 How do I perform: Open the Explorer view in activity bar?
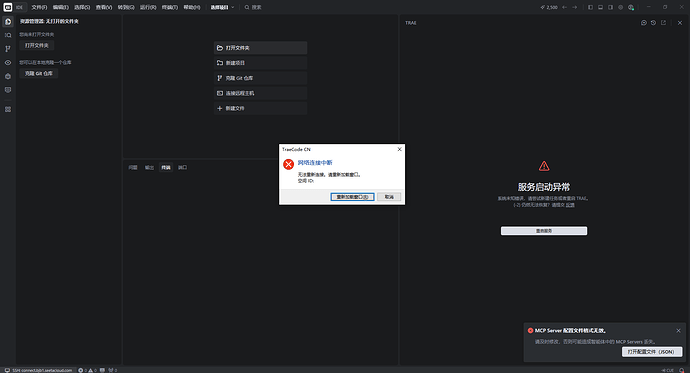click(x=8, y=22)
